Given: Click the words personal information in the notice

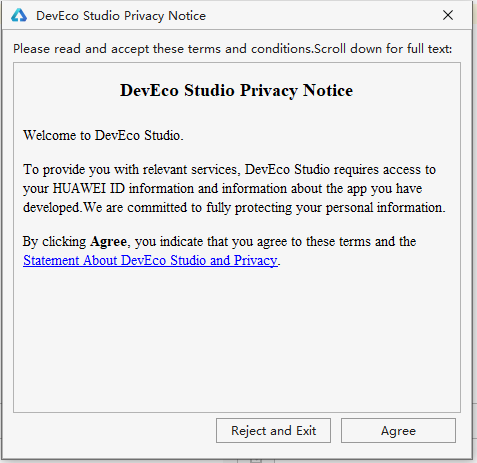Looking at the screenshot, I should tap(385, 207).
